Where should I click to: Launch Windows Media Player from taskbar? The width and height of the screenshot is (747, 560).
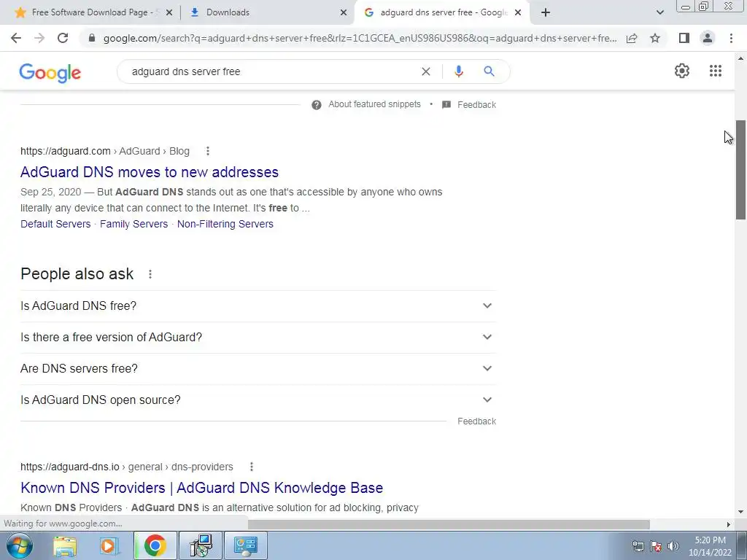point(109,545)
